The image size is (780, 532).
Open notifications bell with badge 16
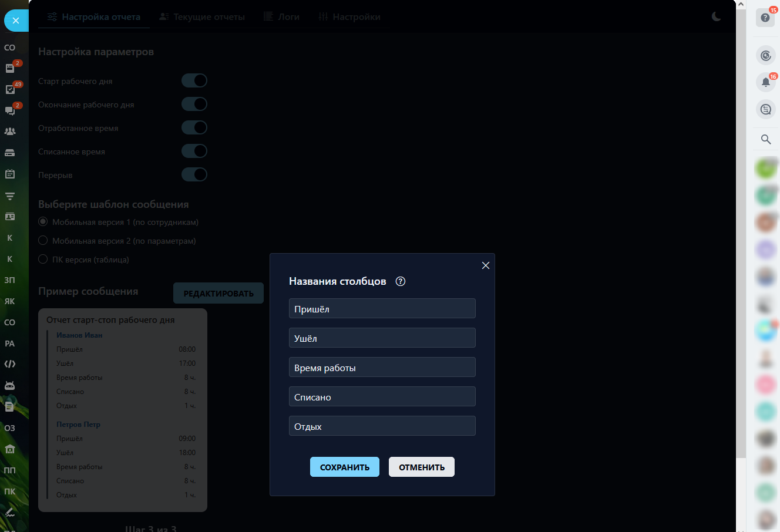pos(766,82)
